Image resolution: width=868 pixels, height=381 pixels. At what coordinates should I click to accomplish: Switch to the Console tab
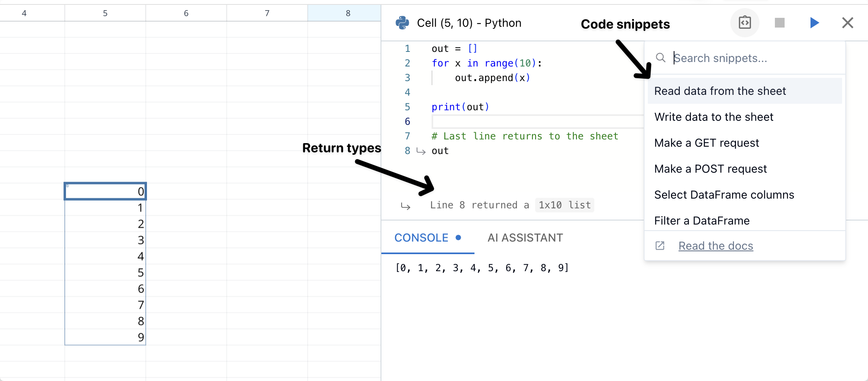(421, 238)
